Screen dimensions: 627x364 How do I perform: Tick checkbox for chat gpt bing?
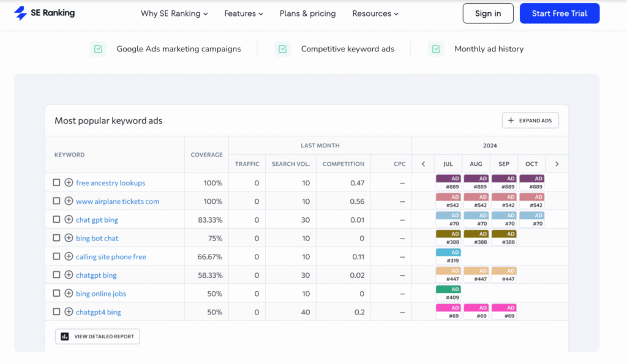coord(56,220)
